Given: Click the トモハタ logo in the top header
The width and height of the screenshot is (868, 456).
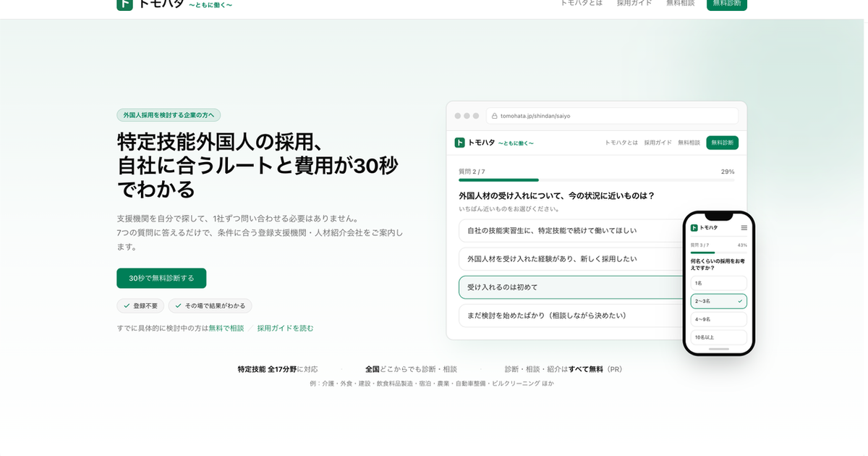Looking at the screenshot, I should pyautogui.click(x=174, y=4).
